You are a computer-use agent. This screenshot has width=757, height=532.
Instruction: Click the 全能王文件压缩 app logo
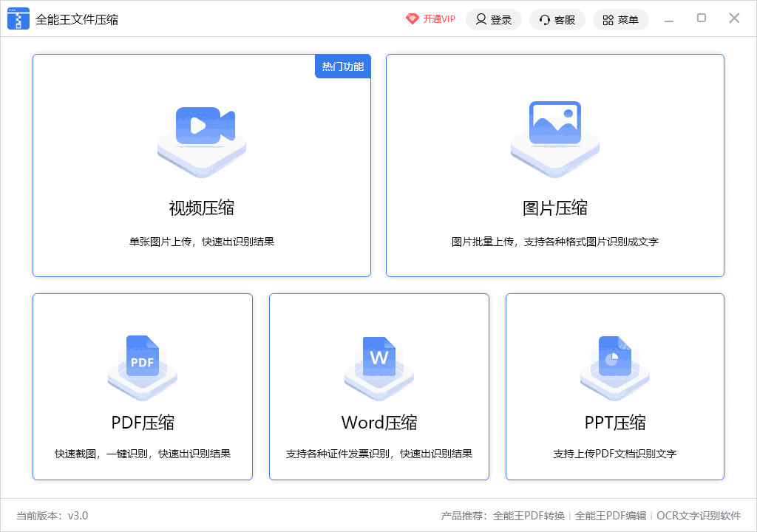coord(18,18)
